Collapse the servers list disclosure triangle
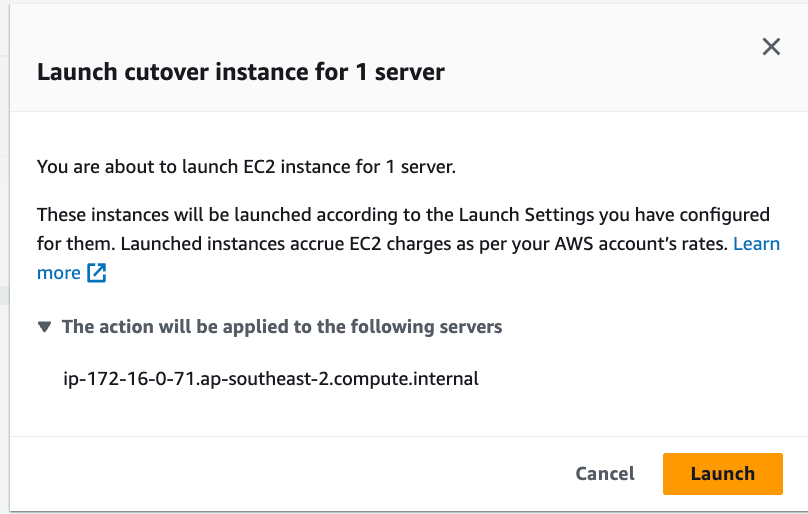The width and height of the screenshot is (808, 514). [x=44, y=327]
